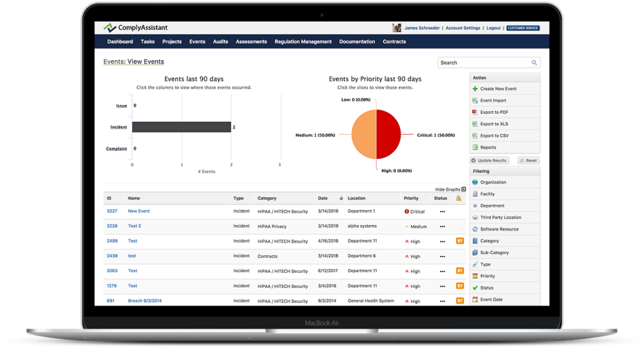Collapse charts with the Hide Graphs toggle
Viewport: 644px width, 347px height.
(x=464, y=189)
